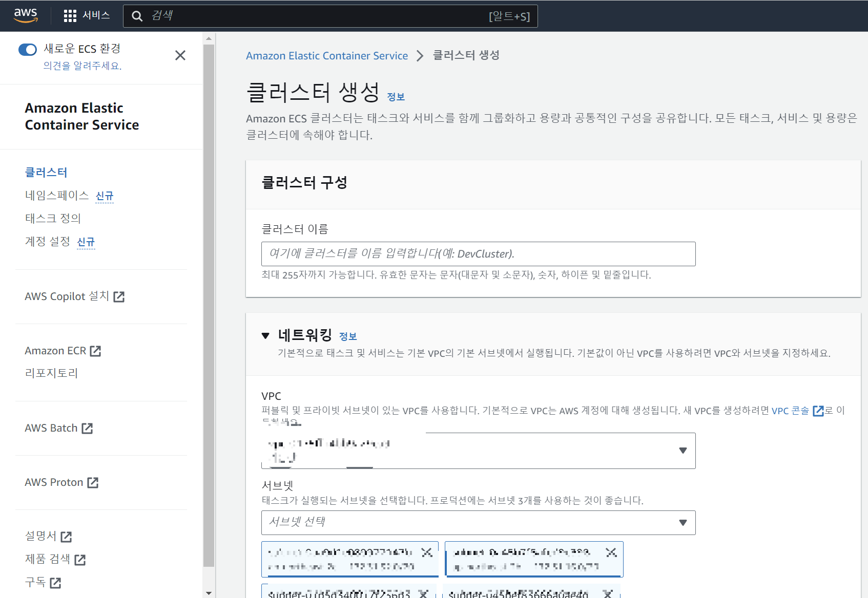This screenshot has width=868, height=598.
Task: Click the sidebar scroll up arrow
Action: point(209,38)
